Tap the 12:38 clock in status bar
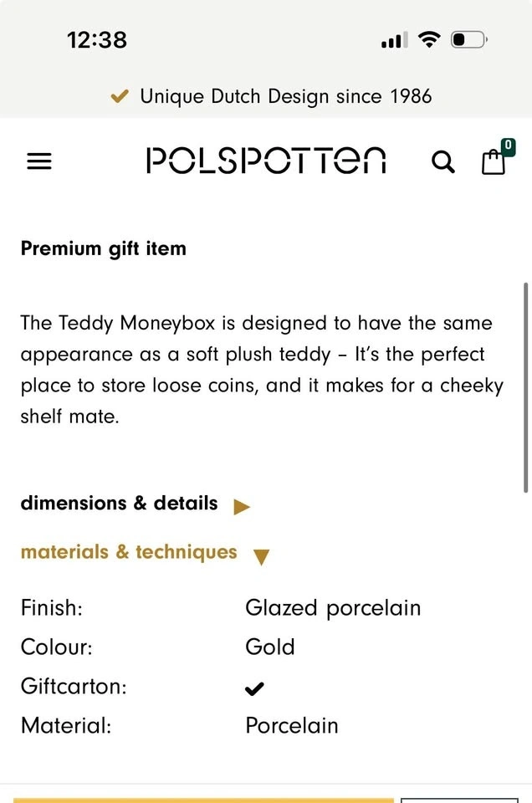 point(97,39)
